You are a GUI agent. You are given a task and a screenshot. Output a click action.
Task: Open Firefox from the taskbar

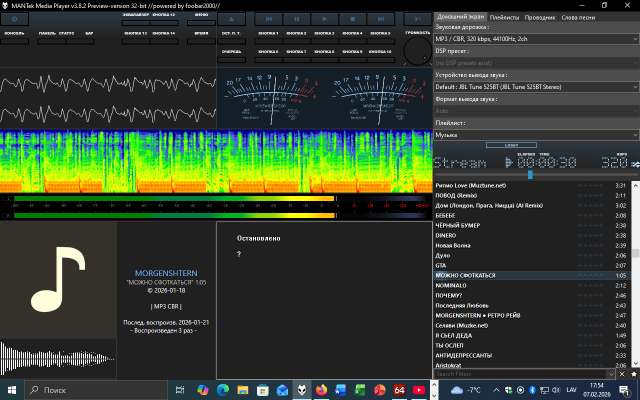(321, 390)
